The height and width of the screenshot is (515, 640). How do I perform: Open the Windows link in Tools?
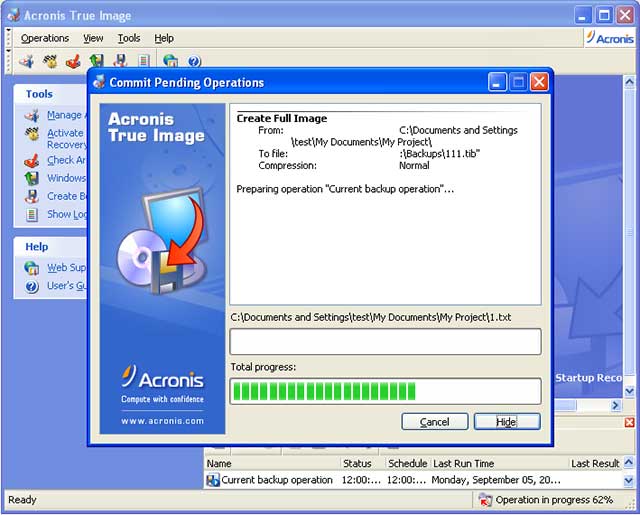[x=66, y=178]
